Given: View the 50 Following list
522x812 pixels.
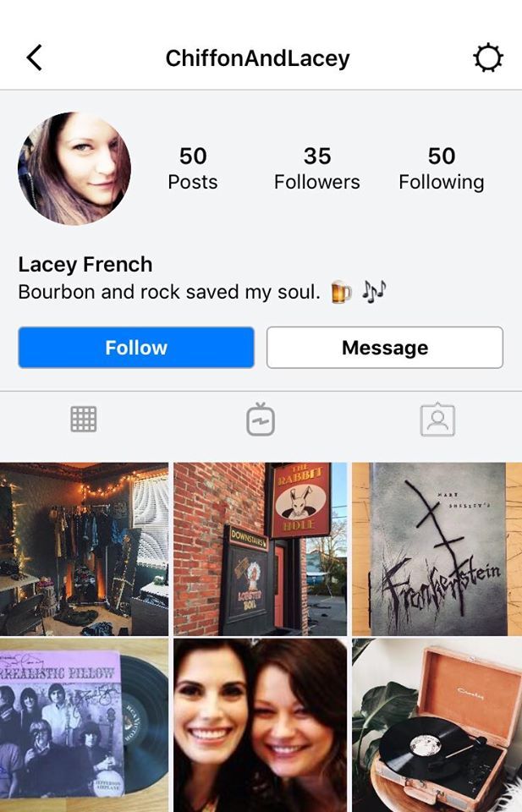Looking at the screenshot, I should pos(442,168).
